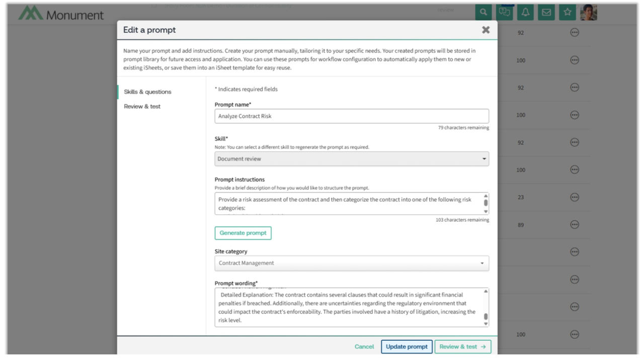Click the Update prompt button

point(407,346)
